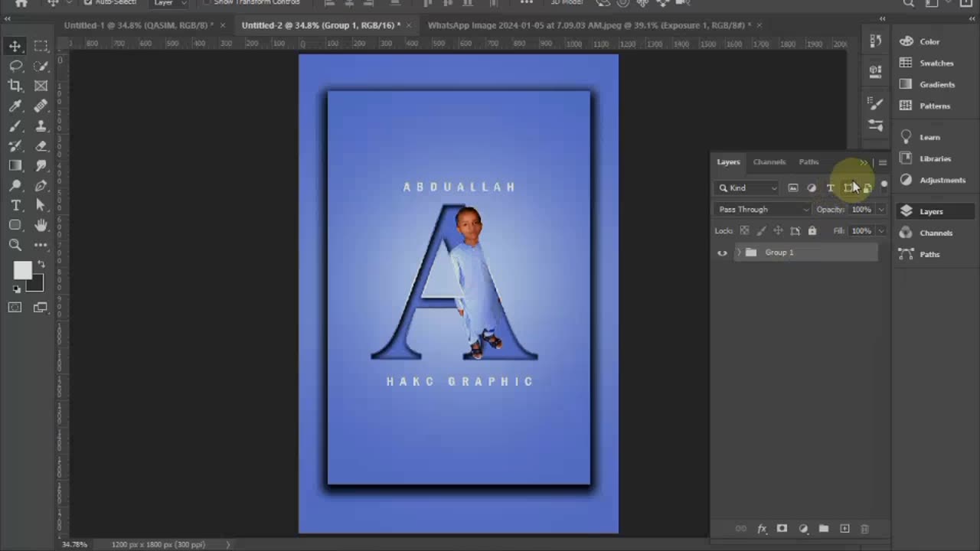Select the Clone Stamp tool

[x=41, y=126]
